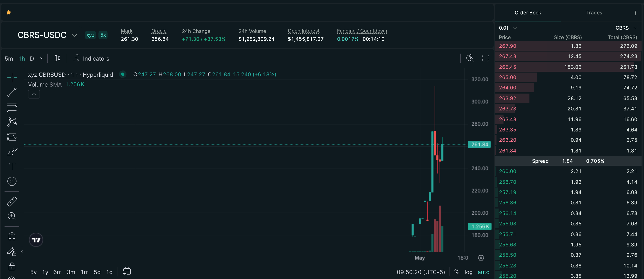Collapse the drawing toolbar side arrow
The image size is (644, 279).
22,252
